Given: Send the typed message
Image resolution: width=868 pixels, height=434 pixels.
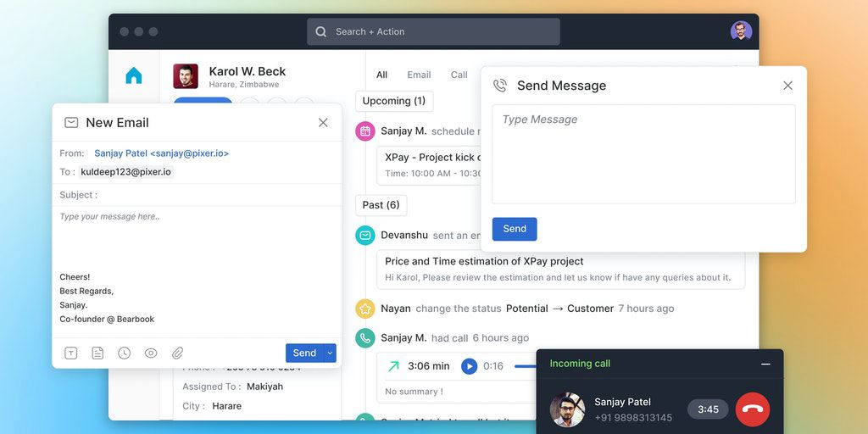Looking at the screenshot, I should coord(515,229).
